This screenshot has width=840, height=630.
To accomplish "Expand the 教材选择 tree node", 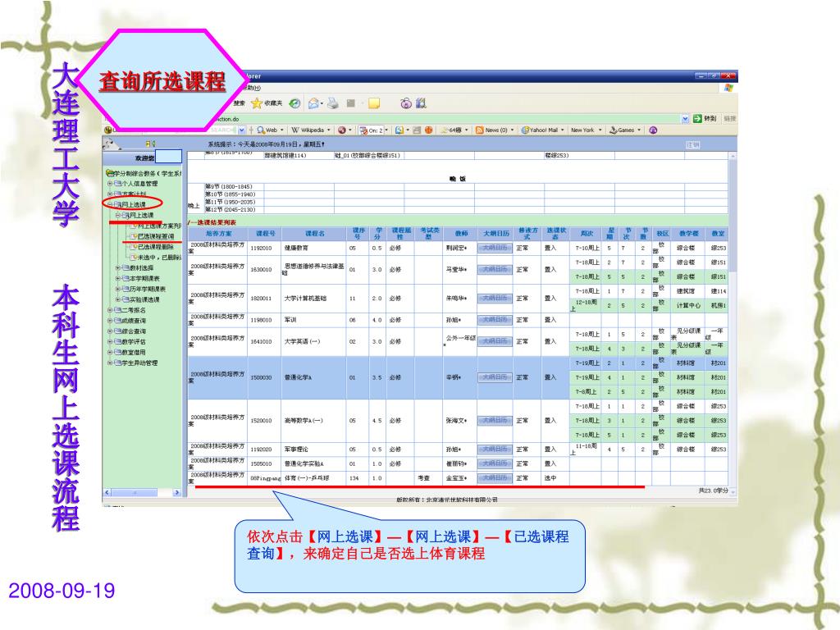I will pos(118,268).
